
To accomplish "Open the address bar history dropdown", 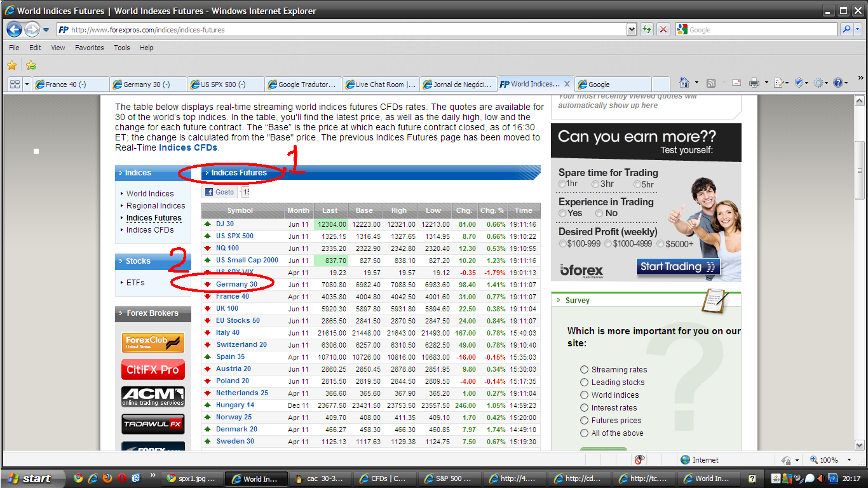I will [631, 29].
